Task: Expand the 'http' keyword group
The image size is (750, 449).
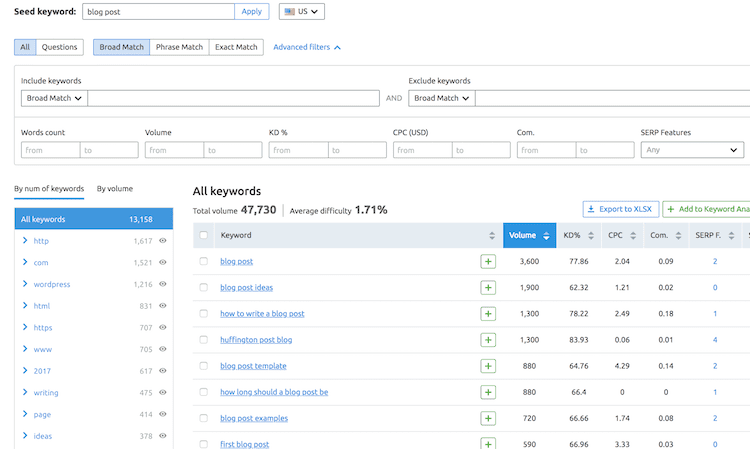Action: point(25,241)
